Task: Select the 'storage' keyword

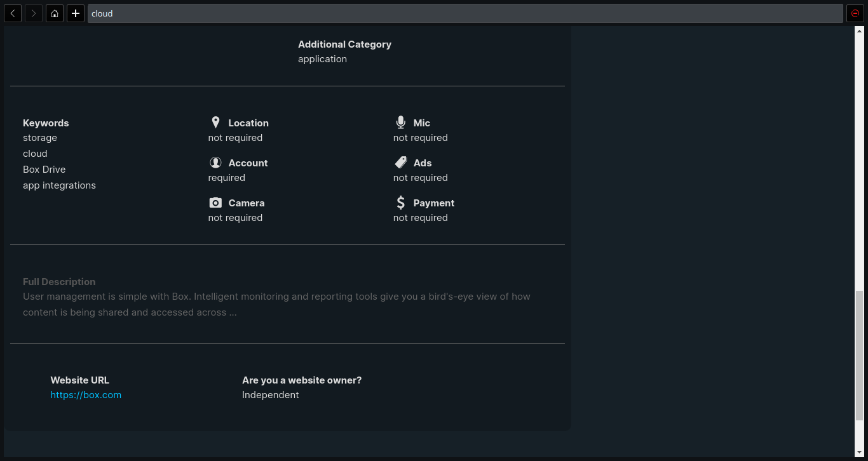Action: point(40,138)
